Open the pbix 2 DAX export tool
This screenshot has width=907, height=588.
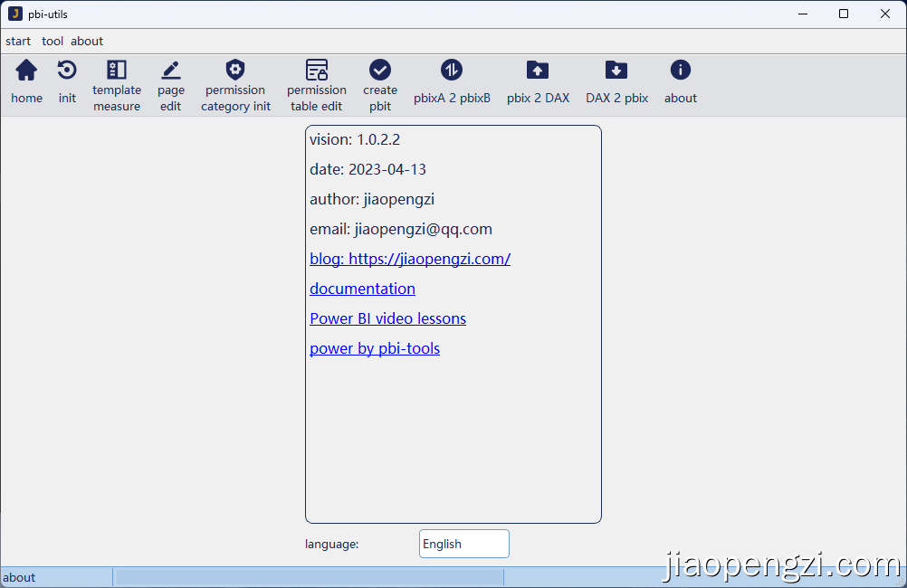(538, 71)
